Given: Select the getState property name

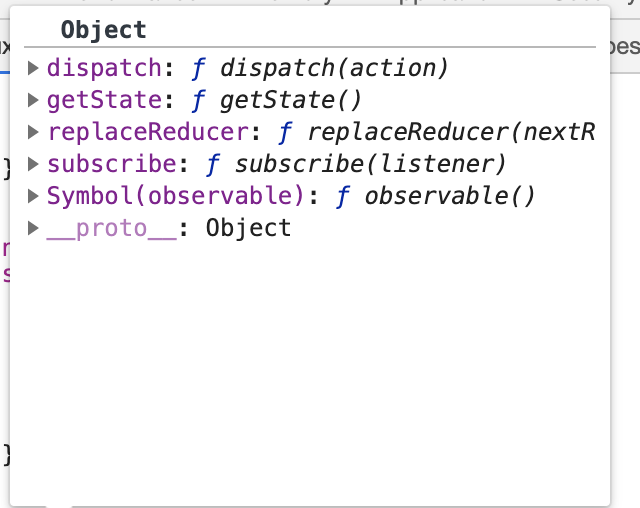Looking at the screenshot, I should coord(104,100).
